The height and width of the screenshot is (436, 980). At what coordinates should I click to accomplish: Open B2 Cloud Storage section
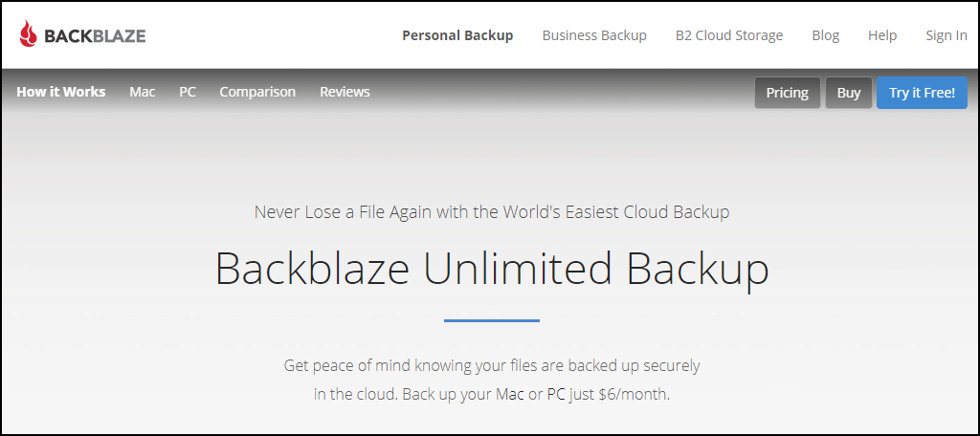click(728, 35)
